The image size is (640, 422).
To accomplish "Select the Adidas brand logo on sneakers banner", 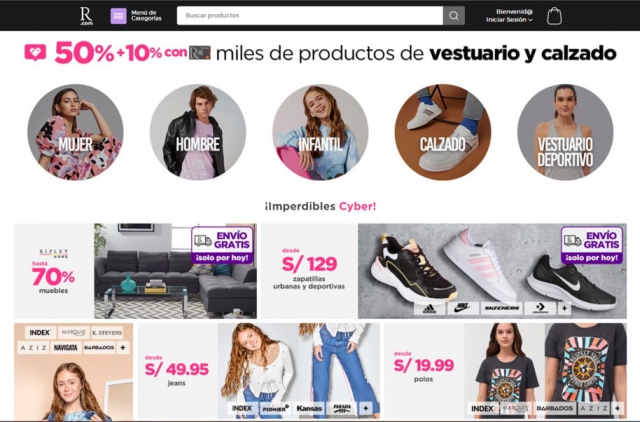I will click(429, 308).
